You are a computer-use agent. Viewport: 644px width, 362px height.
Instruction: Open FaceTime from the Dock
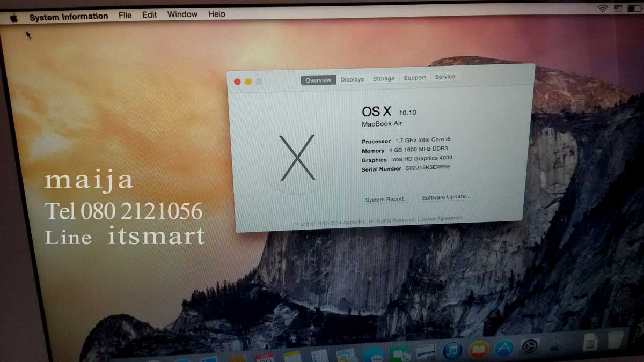tap(400, 354)
